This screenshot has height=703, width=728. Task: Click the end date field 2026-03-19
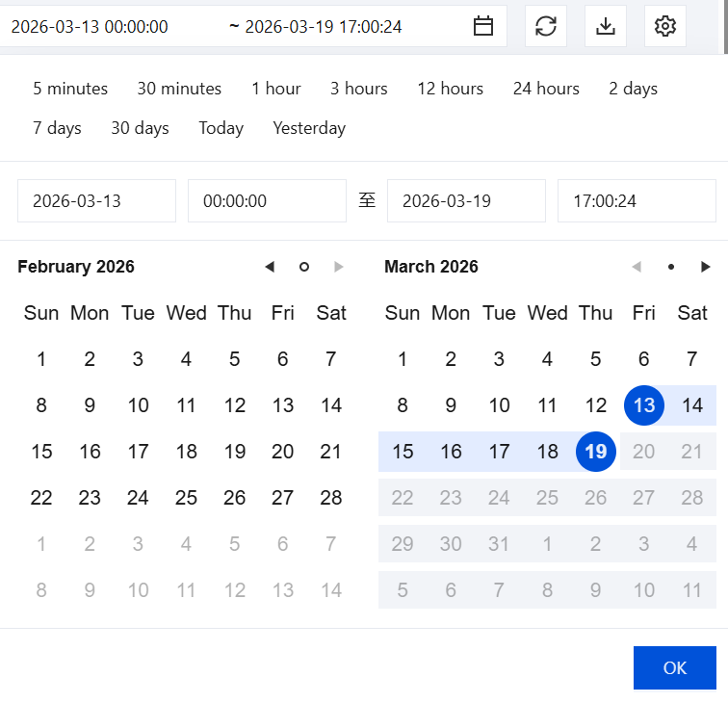466,201
